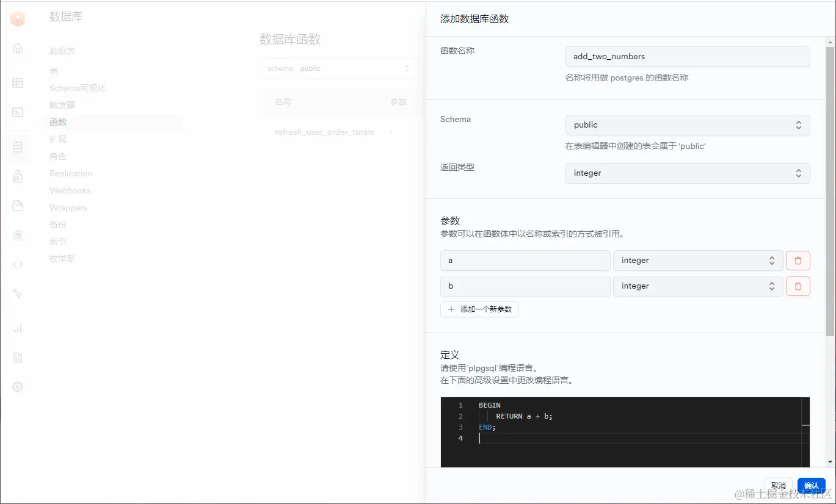Click the 确认 button
The width and height of the screenshot is (836, 504).
point(812,486)
